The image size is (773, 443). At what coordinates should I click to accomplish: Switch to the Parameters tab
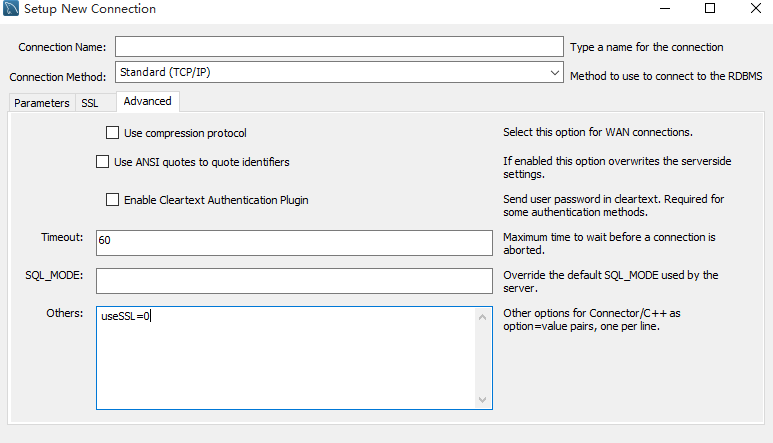click(42, 103)
